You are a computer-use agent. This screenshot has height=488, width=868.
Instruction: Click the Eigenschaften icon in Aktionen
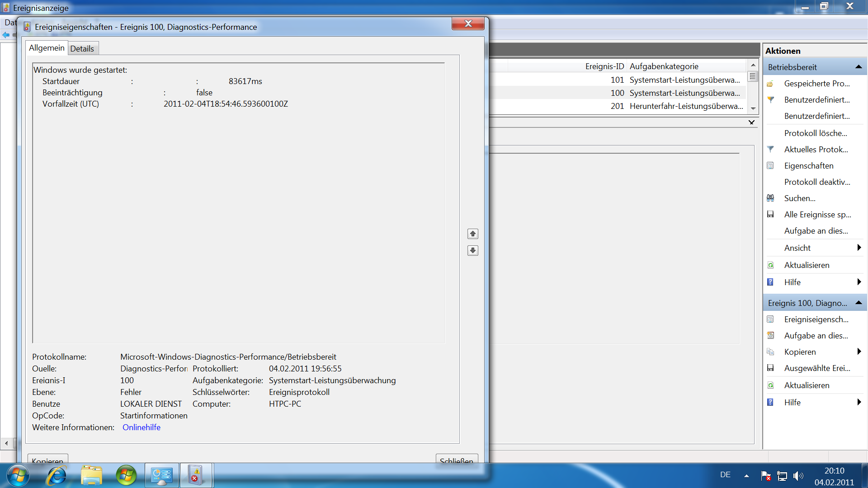click(770, 165)
